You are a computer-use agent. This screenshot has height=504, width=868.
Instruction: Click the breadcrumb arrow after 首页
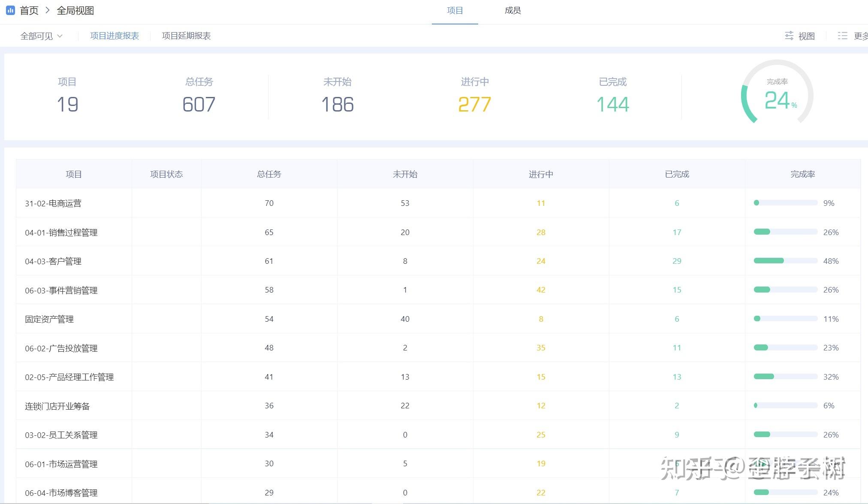[x=48, y=10]
